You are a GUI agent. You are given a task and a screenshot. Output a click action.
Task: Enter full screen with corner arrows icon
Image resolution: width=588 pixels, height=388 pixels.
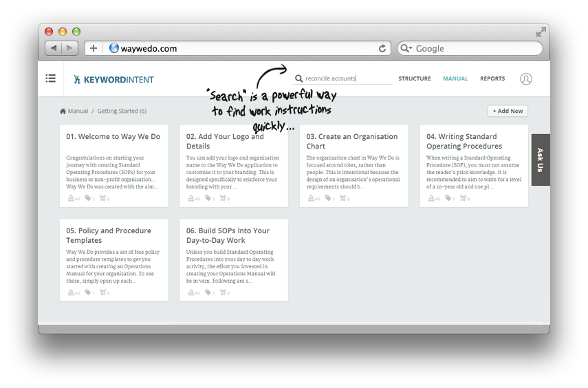click(541, 32)
